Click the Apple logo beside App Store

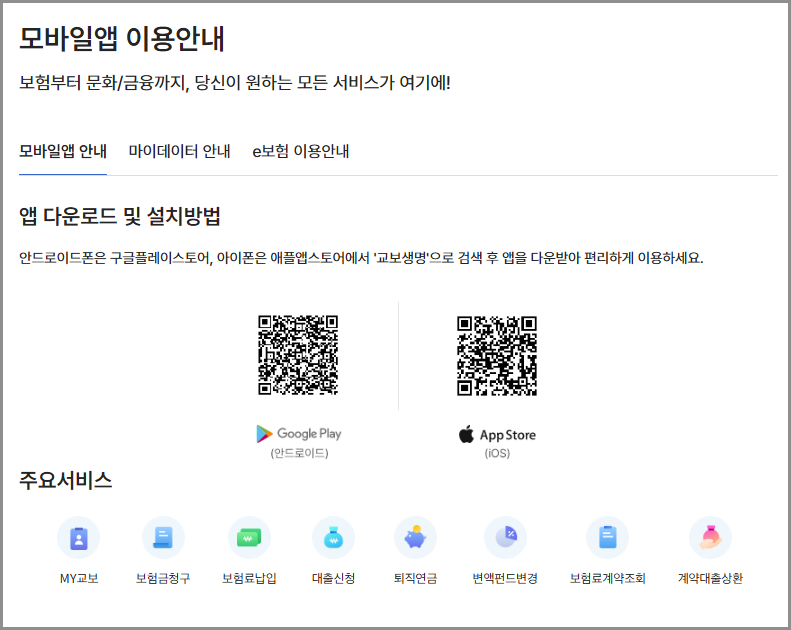coord(466,434)
